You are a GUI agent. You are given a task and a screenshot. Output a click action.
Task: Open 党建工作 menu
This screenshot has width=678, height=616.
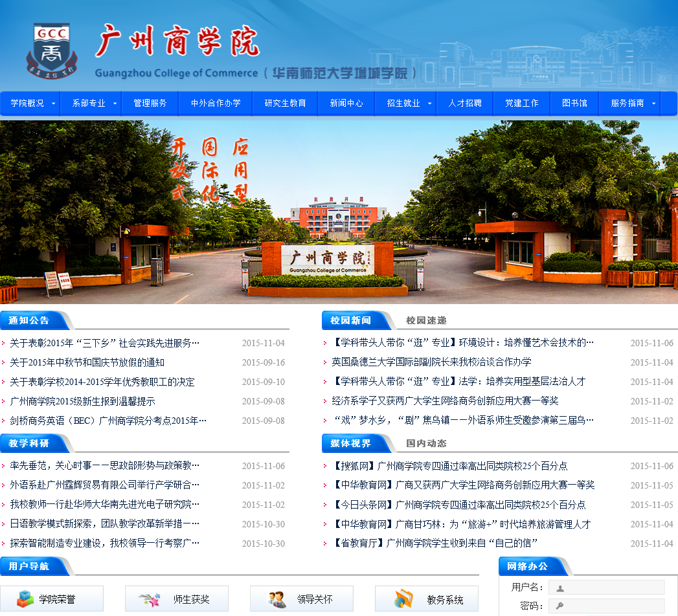tap(522, 104)
